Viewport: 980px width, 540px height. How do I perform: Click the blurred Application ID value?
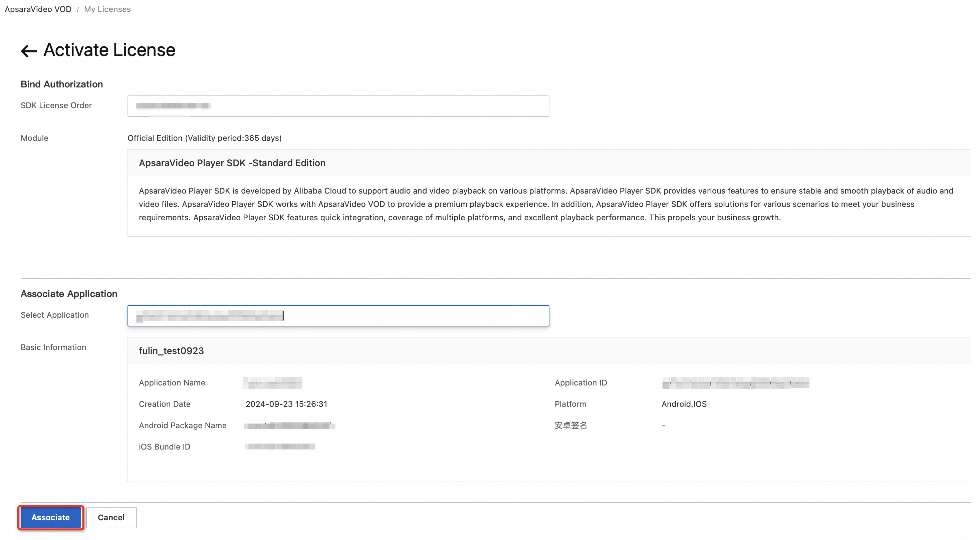(x=736, y=383)
